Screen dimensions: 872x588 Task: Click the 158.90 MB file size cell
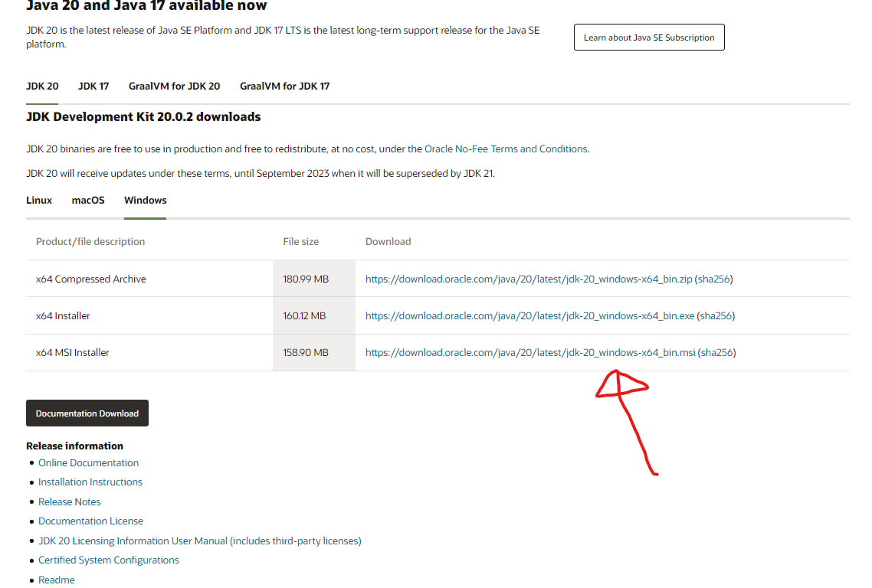pyautogui.click(x=314, y=352)
